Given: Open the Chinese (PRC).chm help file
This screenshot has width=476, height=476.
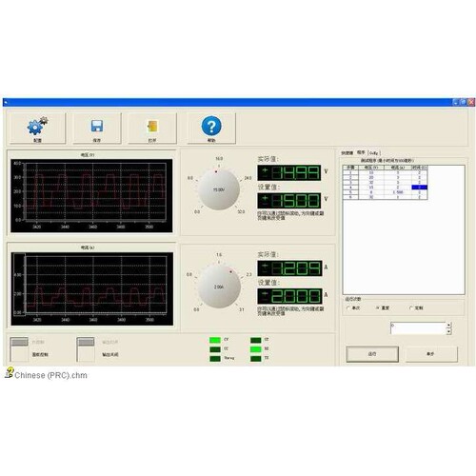Looking at the screenshot, I should (47, 375).
